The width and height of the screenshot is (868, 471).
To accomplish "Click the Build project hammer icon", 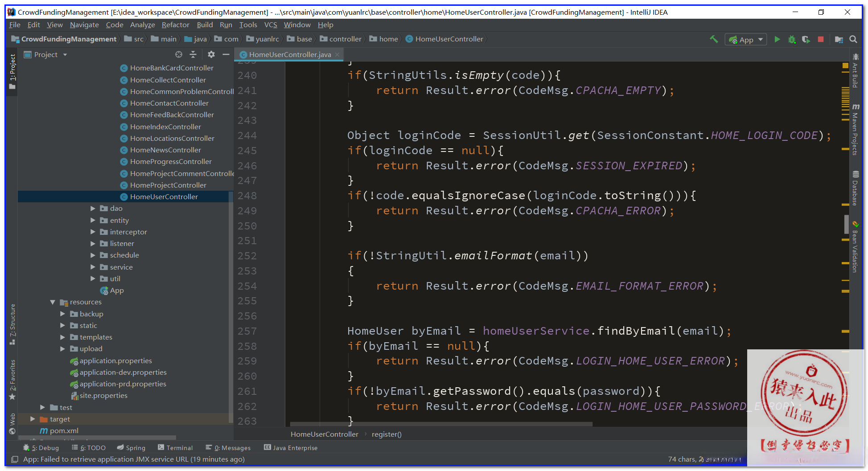I will [714, 39].
